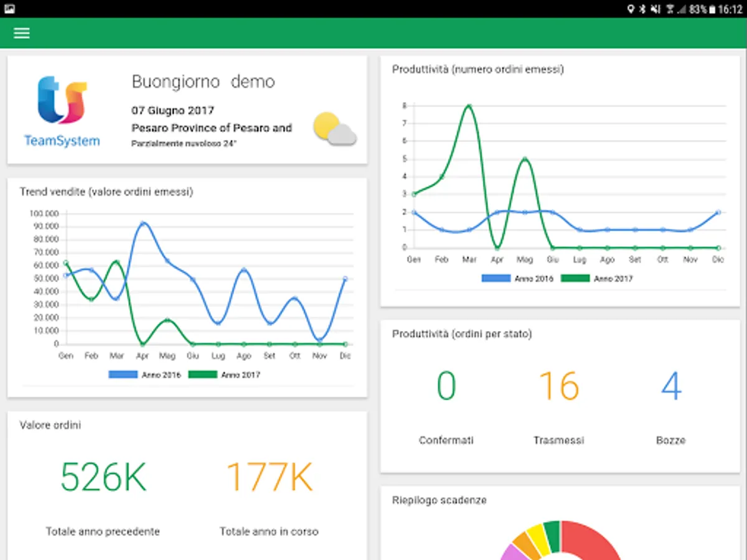Tap 'Riepilogo scadenze' title
747x560 pixels.
coord(439,500)
